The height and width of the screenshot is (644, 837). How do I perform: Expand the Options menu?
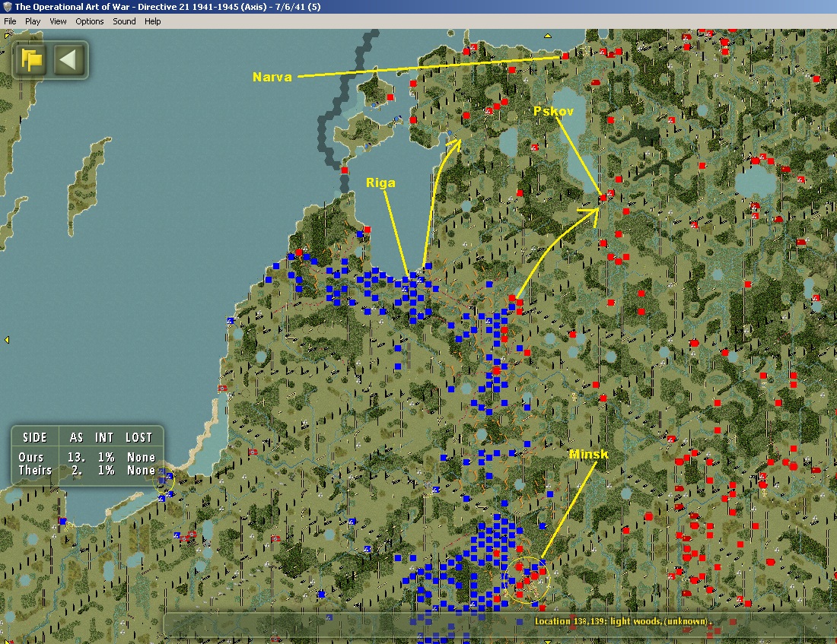click(x=90, y=21)
